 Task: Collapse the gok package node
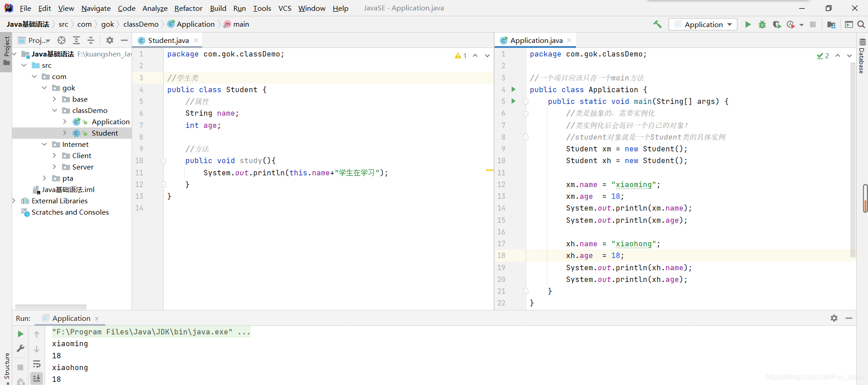pos(44,88)
